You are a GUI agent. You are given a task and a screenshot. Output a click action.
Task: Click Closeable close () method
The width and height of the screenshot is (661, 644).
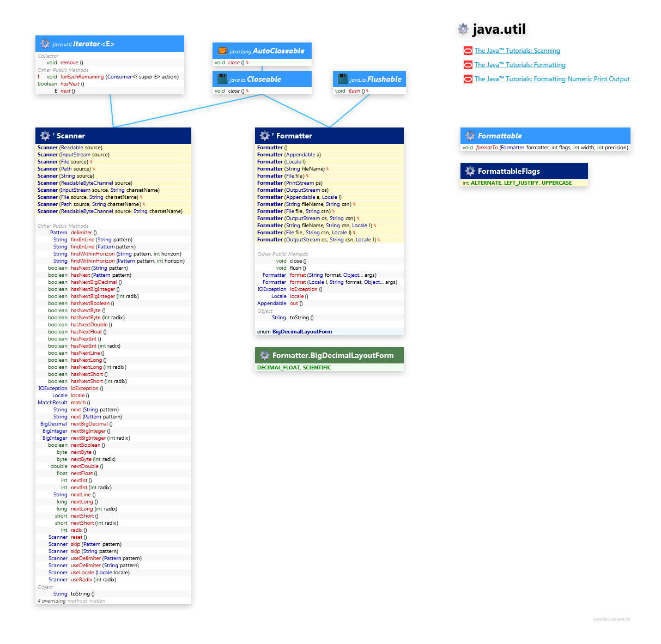point(236,91)
